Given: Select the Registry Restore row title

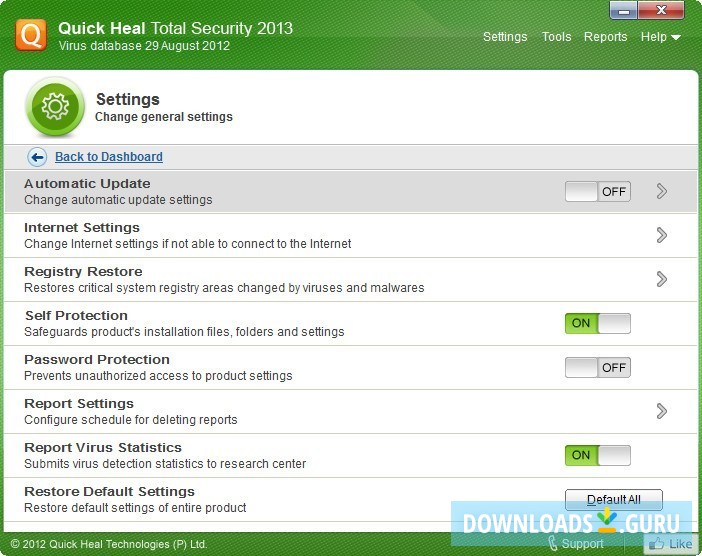Looking at the screenshot, I should (83, 271).
